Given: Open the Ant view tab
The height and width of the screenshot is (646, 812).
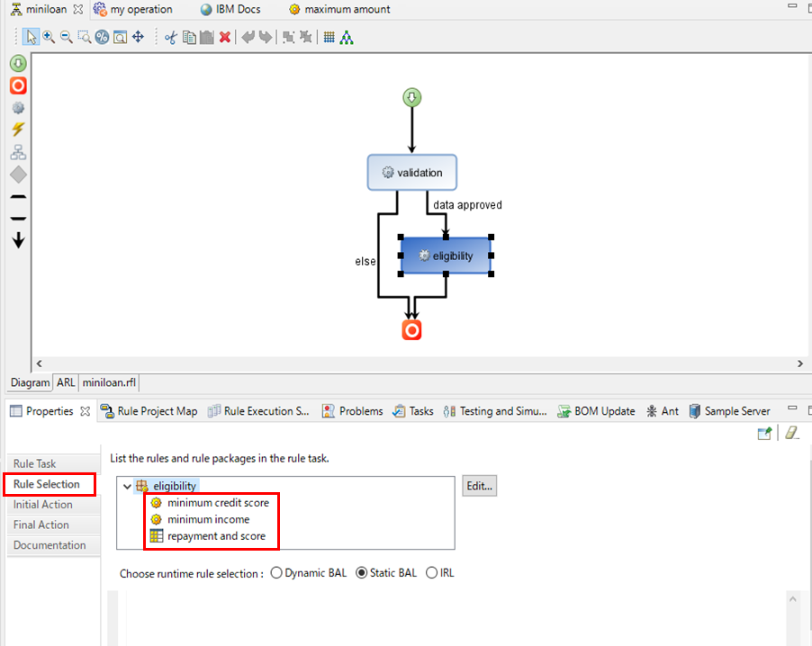Looking at the screenshot, I should (x=663, y=411).
